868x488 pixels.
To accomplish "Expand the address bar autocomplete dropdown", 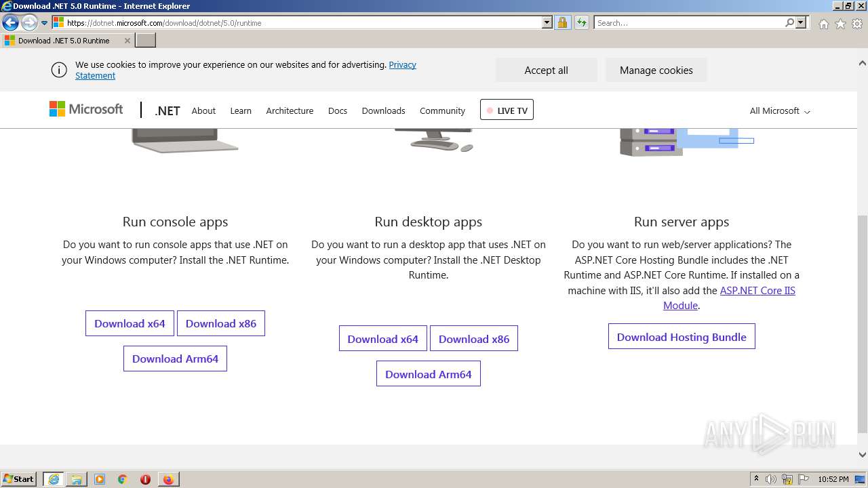I will click(547, 22).
